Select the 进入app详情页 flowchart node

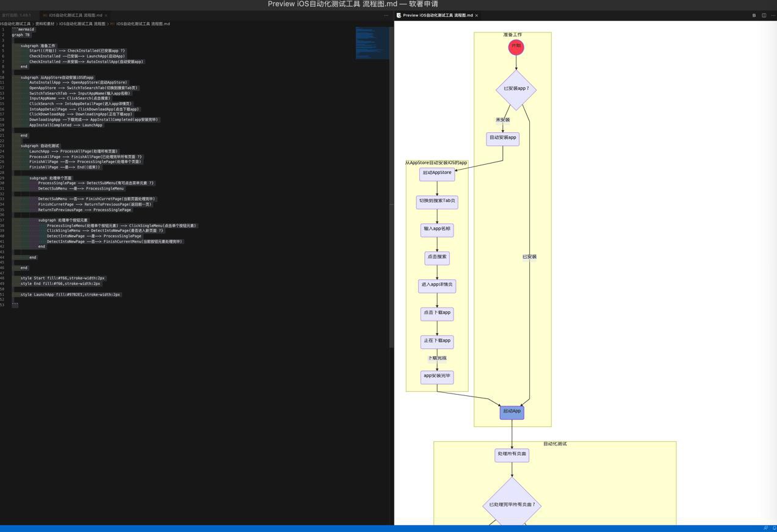(437, 286)
